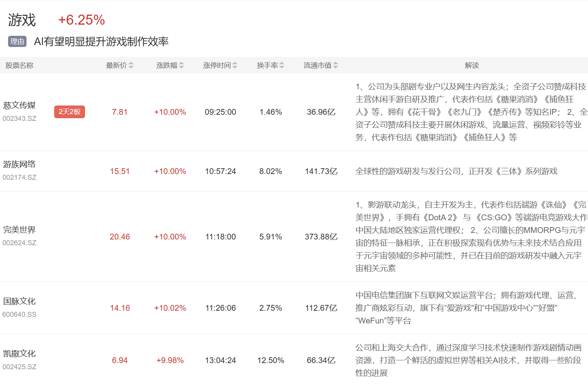Screen dimensions: 588x385
Task: Select stock code 002174.SZ
Action: coord(20,177)
